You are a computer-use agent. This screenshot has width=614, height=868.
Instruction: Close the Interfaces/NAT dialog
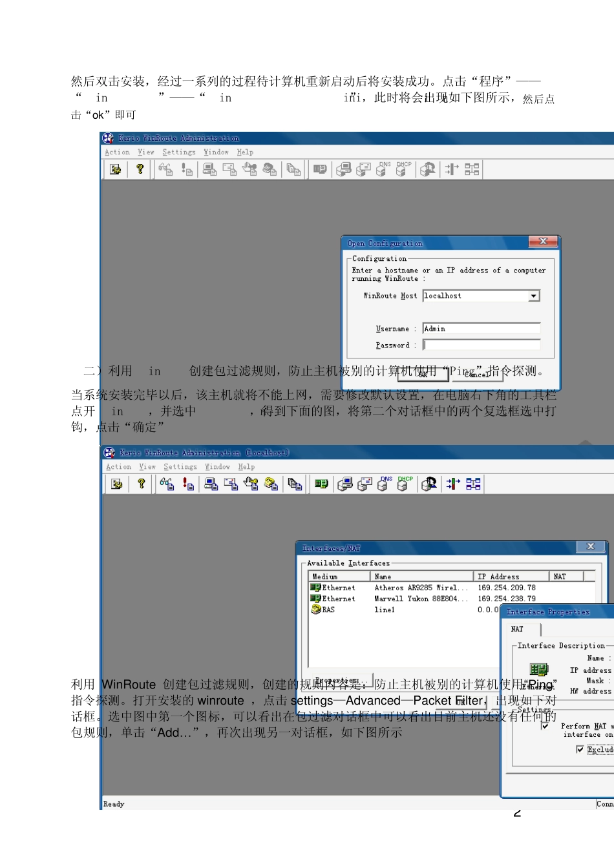click(x=590, y=546)
